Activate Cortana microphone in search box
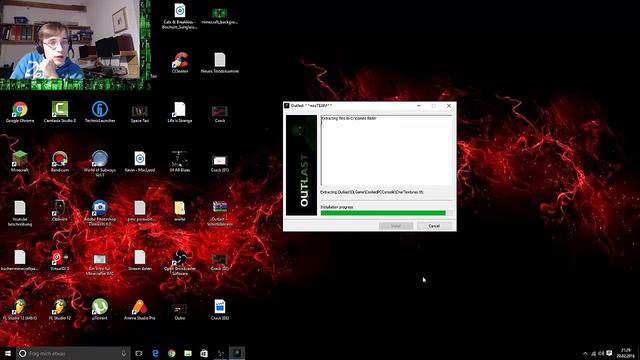The height and width of the screenshot is (360, 640). [124, 353]
